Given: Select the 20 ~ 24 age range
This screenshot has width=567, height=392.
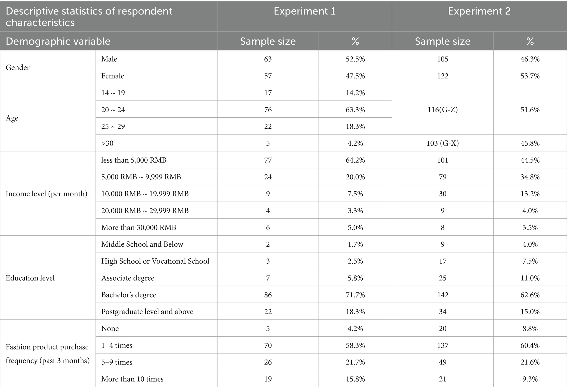Looking at the screenshot, I should coord(113,110).
